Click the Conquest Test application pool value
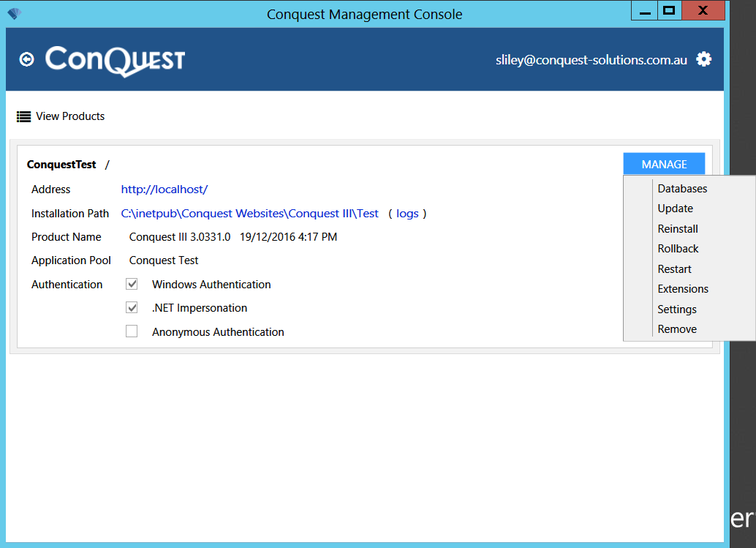This screenshot has height=548, width=756. tap(164, 260)
